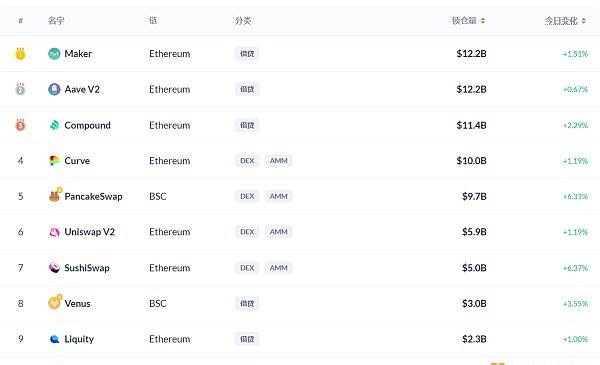The width and height of the screenshot is (600, 365).
Task: Click the Liquity logo icon
Action: [54, 339]
